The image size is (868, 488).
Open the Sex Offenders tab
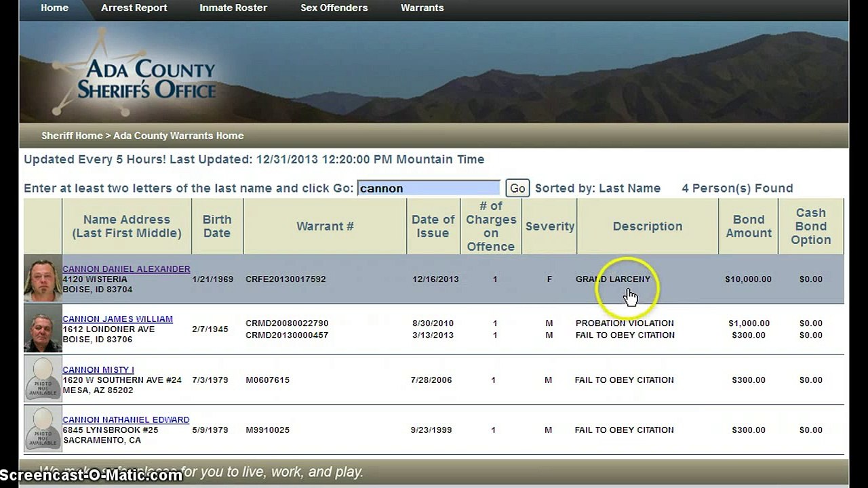point(334,8)
